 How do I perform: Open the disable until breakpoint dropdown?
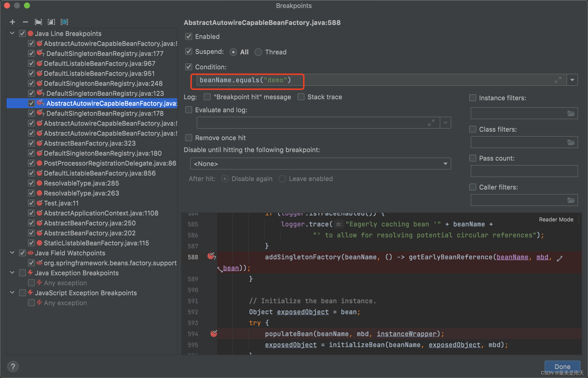click(x=445, y=164)
